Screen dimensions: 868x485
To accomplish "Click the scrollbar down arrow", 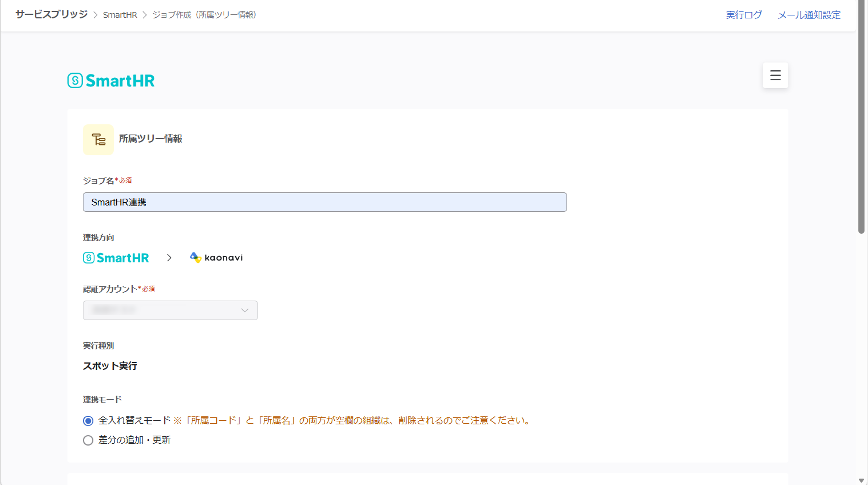I will point(861,481).
